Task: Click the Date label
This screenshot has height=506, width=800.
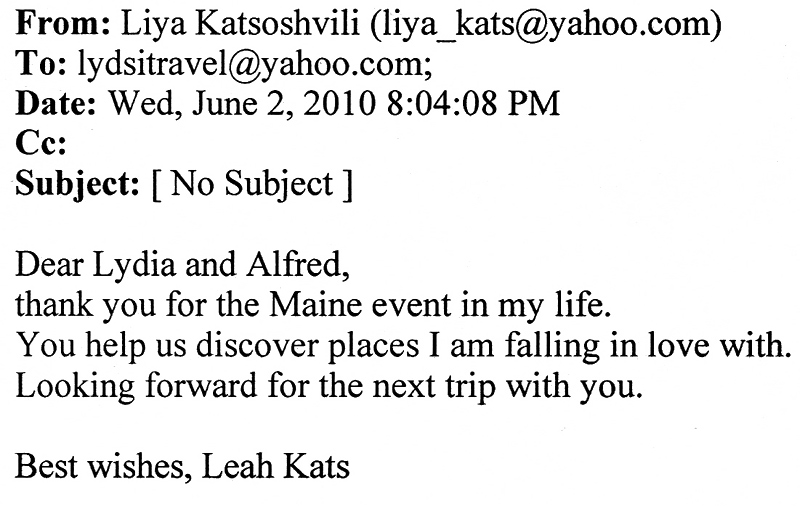Action: pos(56,103)
